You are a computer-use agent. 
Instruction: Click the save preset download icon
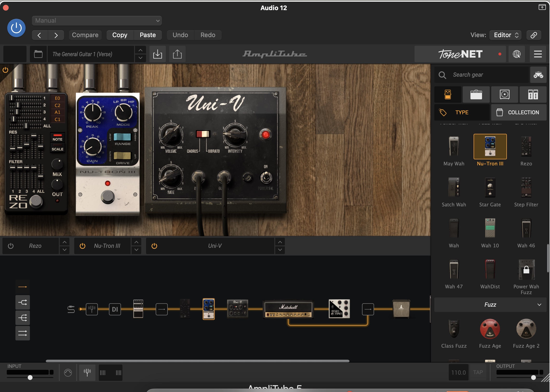[x=157, y=54]
